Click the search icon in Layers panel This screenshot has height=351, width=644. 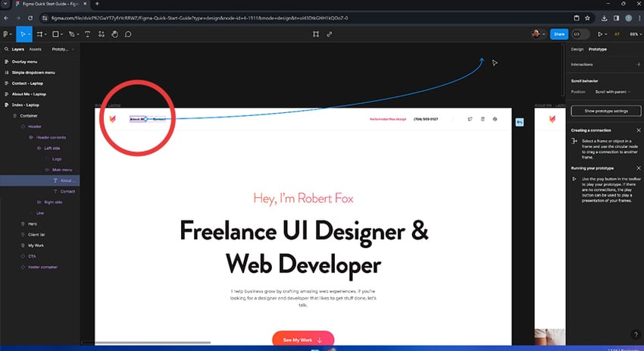pos(6,49)
